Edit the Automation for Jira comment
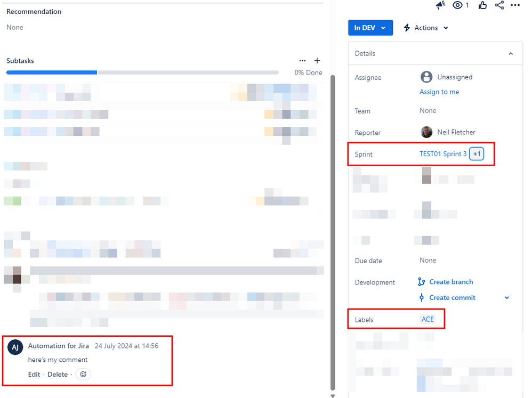This screenshot has width=532, height=398. pos(34,374)
